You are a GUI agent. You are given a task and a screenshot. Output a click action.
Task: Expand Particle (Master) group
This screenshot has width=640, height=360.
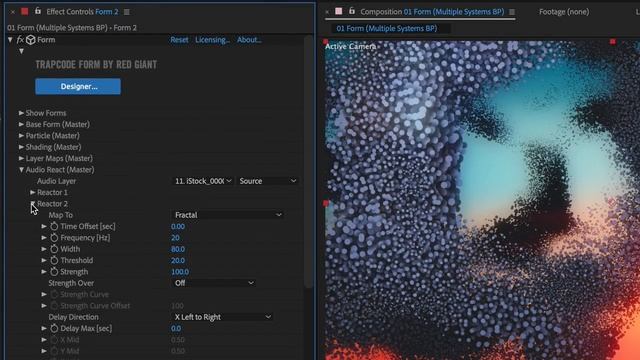click(21, 136)
